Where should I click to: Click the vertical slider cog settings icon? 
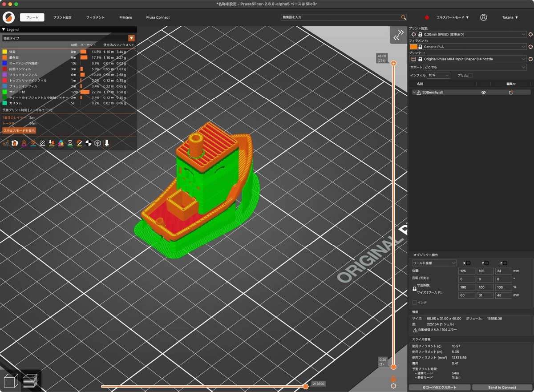pyautogui.click(x=393, y=386)
